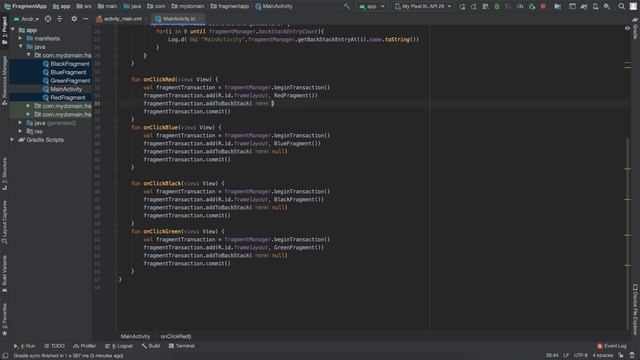The image size is (640, 360).
Task: Click the Profile app gauge icon
Action: [520, 7]
